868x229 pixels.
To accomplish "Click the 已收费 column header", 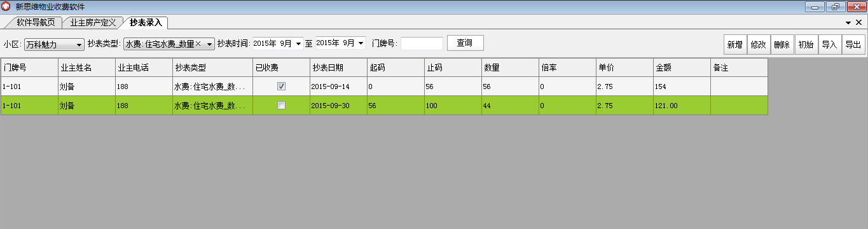I will (x=281, y=67).
